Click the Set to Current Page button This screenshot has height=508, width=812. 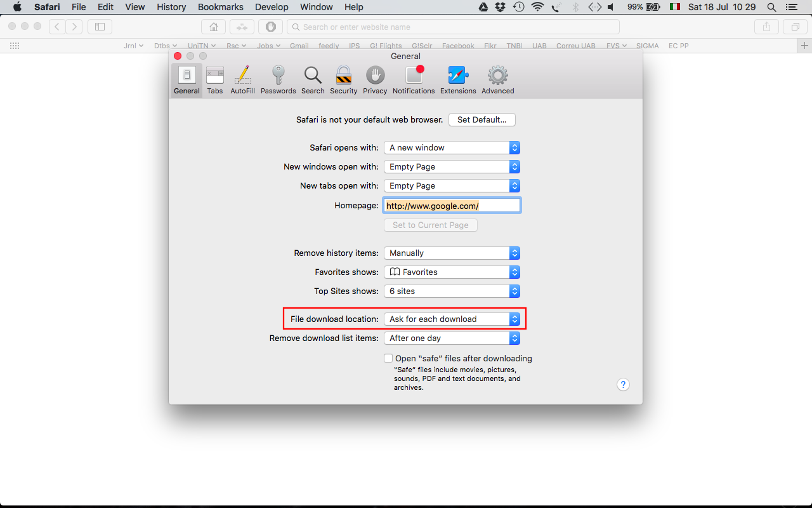click(x=431, y=225)
